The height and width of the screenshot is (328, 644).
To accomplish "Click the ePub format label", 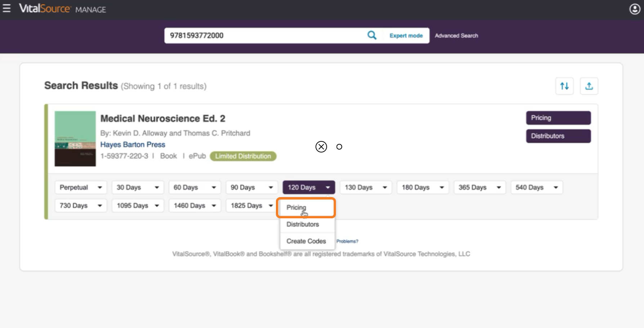I will pyautogui.click(x=197, y=156).
